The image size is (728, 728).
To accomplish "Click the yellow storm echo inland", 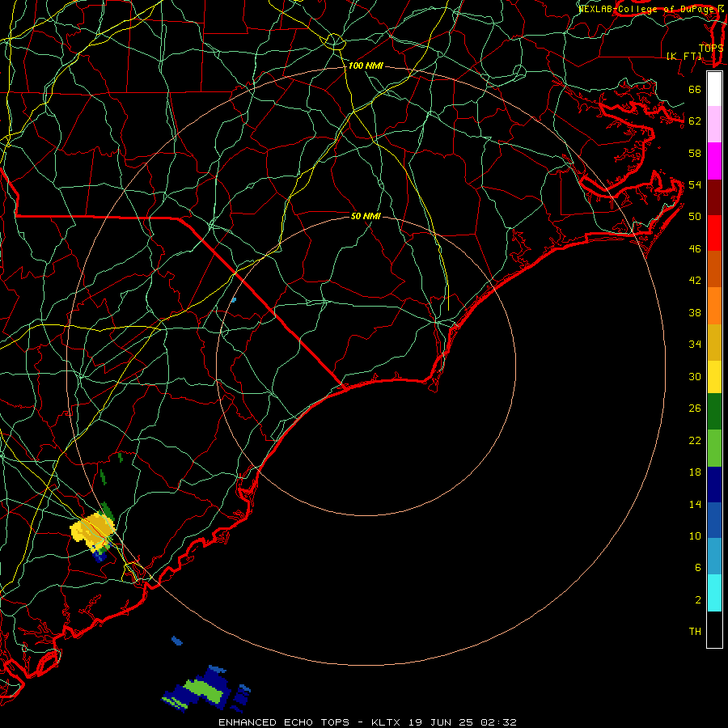I will click(92, 531).
